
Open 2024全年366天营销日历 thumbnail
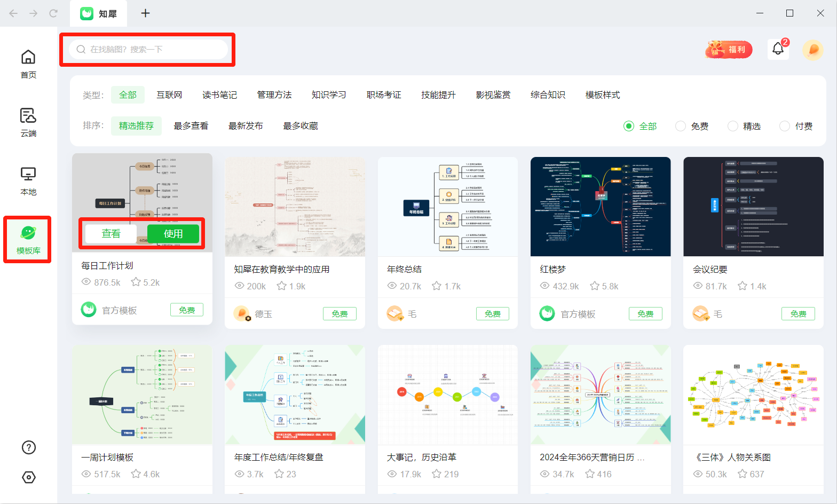601,395
